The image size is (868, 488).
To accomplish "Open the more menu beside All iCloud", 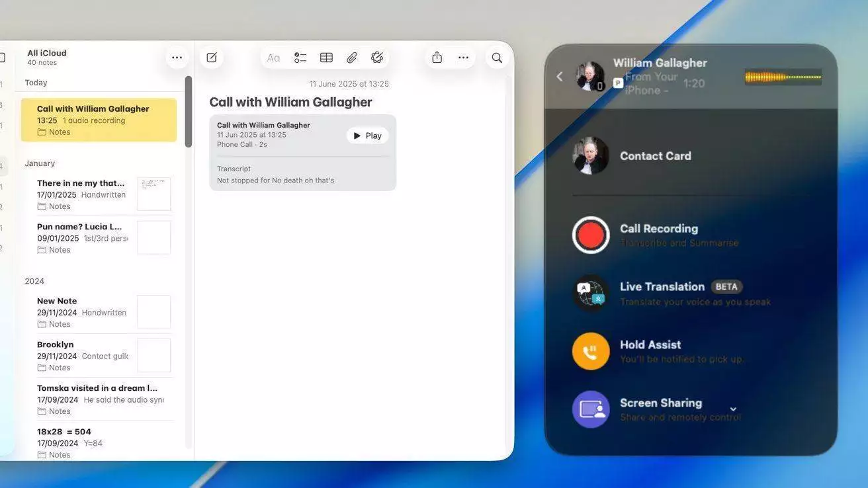I will click(x=177, y=58).
